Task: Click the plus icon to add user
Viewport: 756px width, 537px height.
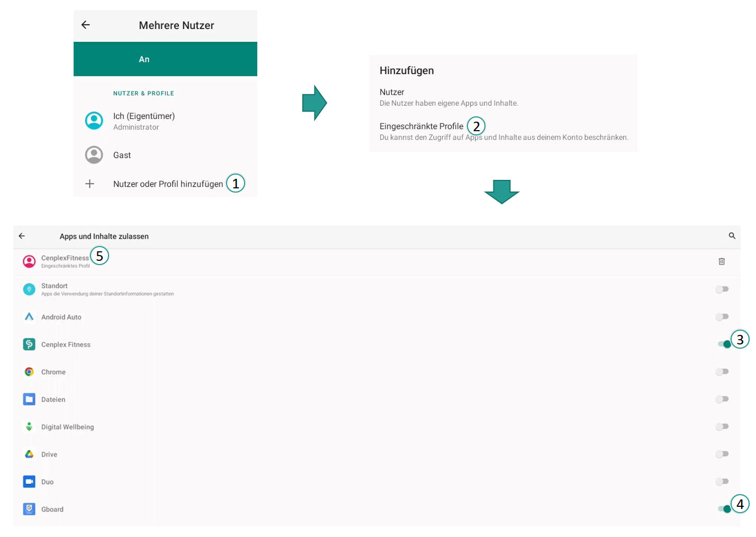Action: point(90,184)
